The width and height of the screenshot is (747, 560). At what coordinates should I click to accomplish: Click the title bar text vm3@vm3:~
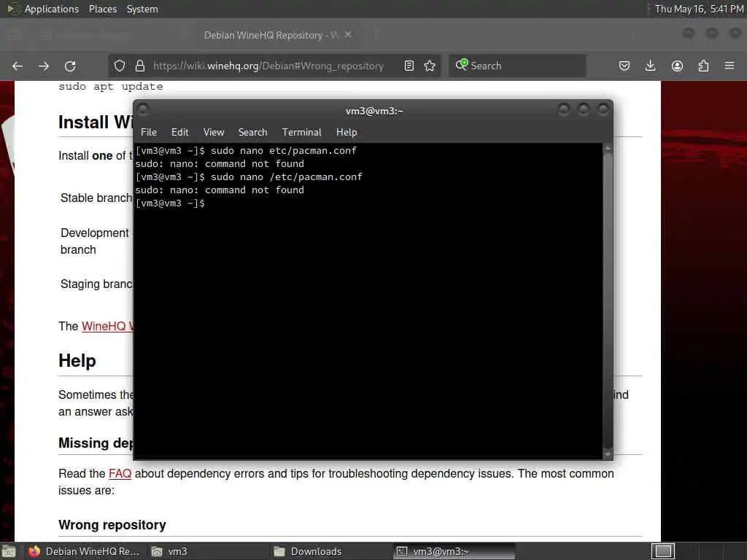point(374,111)
